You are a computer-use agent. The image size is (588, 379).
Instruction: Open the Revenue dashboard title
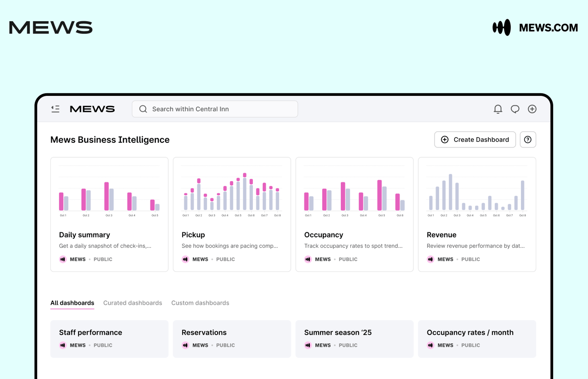pos(441,235)
